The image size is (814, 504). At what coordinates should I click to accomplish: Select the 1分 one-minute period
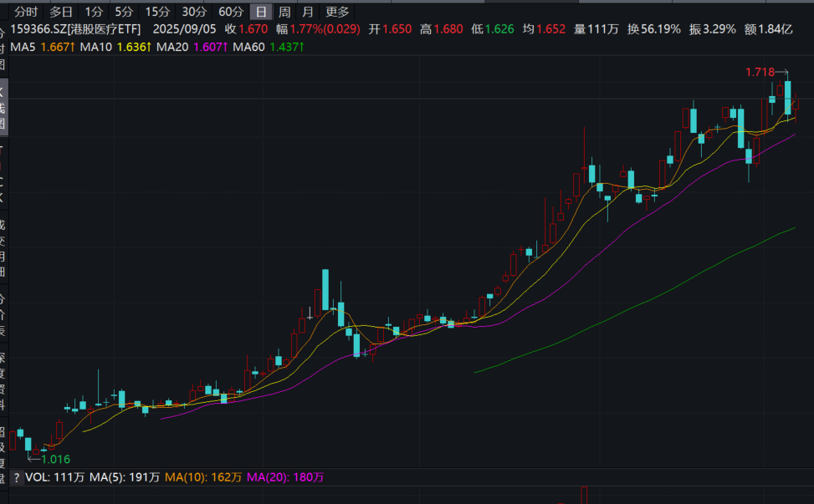95,12
